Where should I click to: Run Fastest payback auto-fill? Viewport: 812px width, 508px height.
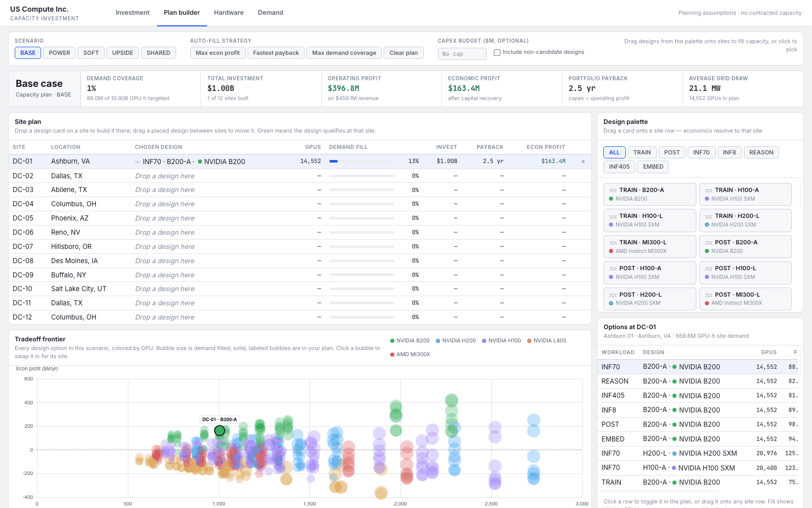276,53
